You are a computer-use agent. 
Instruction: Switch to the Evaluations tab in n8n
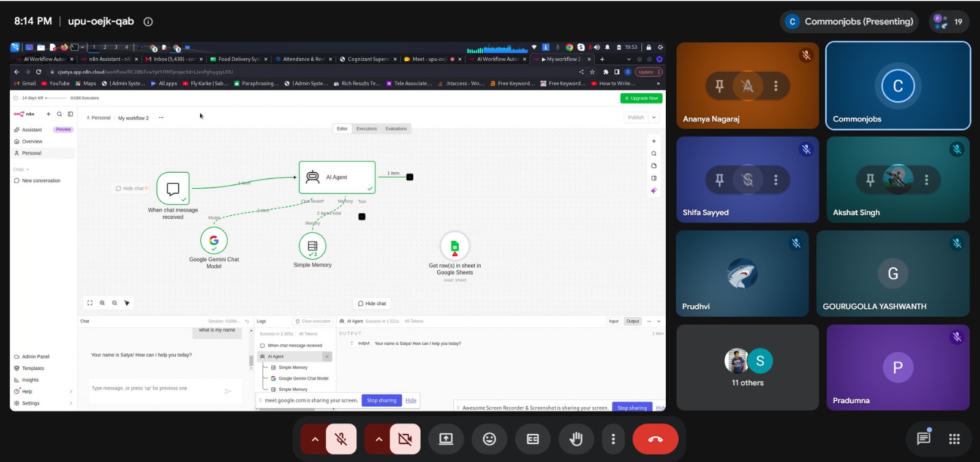pos(396,129)
